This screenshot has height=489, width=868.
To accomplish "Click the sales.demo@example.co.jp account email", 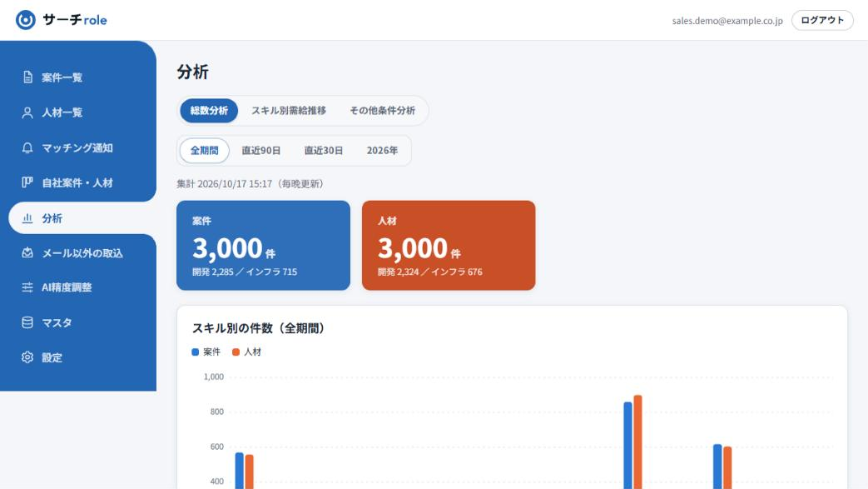I will coord(727,21).
